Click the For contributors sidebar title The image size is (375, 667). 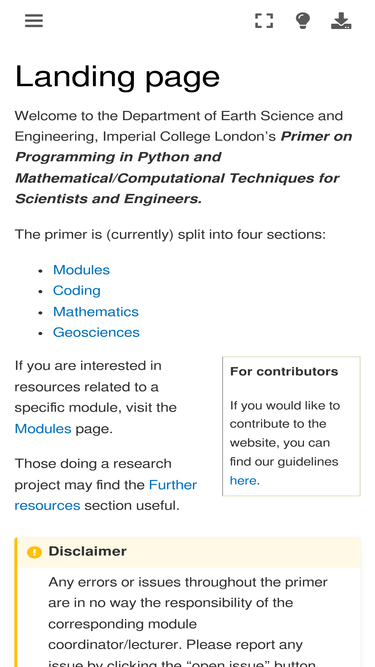284,371
